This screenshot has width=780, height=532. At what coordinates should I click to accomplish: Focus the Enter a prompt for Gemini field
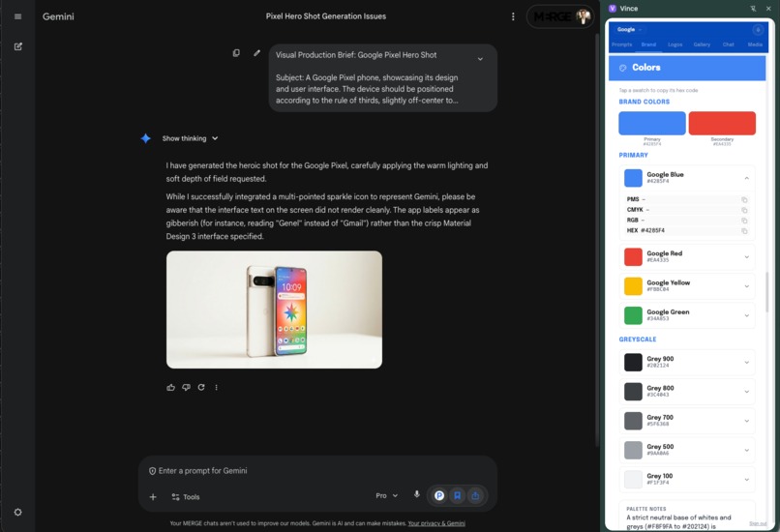(317, 471)
